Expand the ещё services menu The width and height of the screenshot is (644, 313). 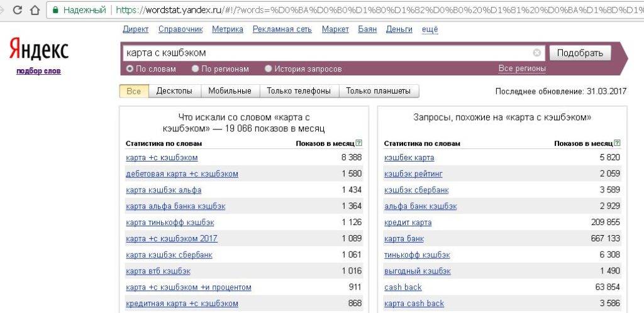430,29
